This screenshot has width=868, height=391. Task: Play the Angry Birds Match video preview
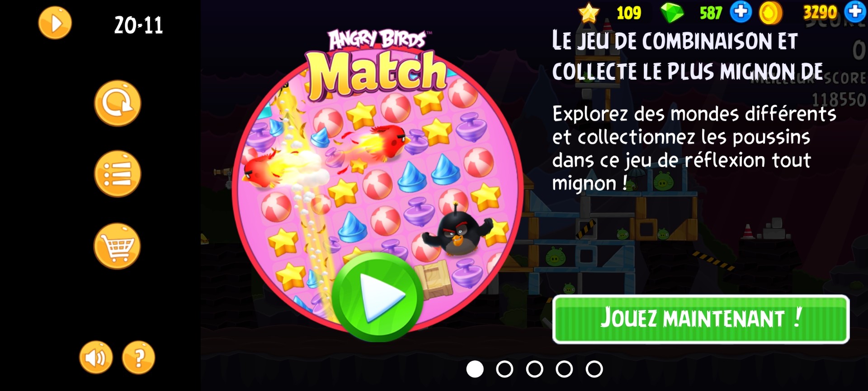click(x=377, y=297)
